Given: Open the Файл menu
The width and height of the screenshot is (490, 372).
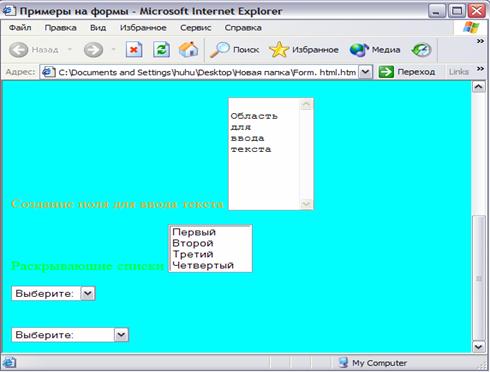Looking at the screenshot, I should [x=20, y=28].
